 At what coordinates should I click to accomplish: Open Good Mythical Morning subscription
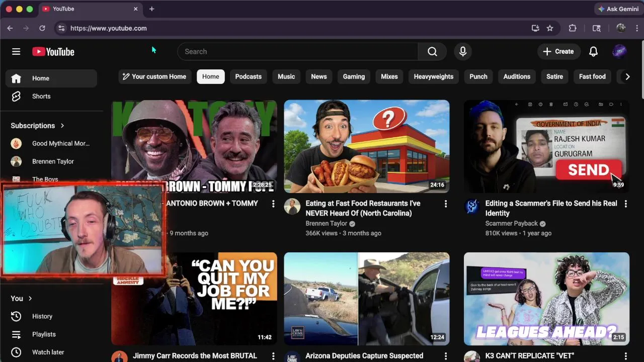pyautogui.click(x=51, y=143)
